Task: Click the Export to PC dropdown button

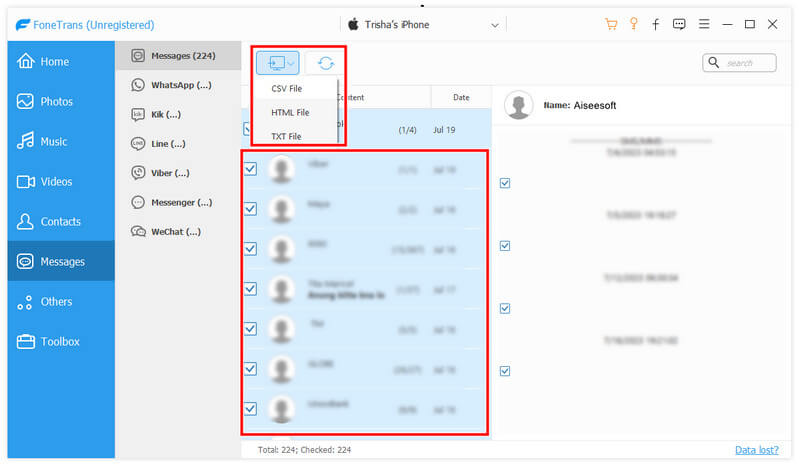Action: pyautogui.click(x=278, y=63)
